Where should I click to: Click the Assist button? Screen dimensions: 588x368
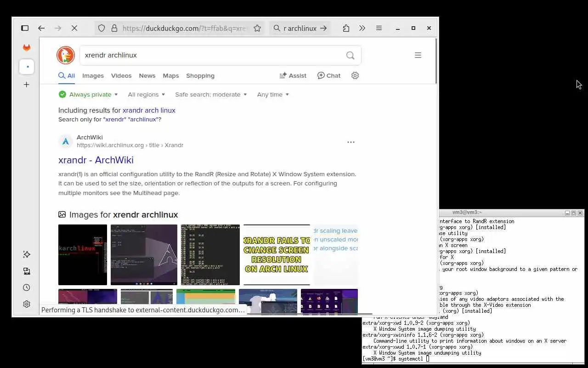[293, 75]
